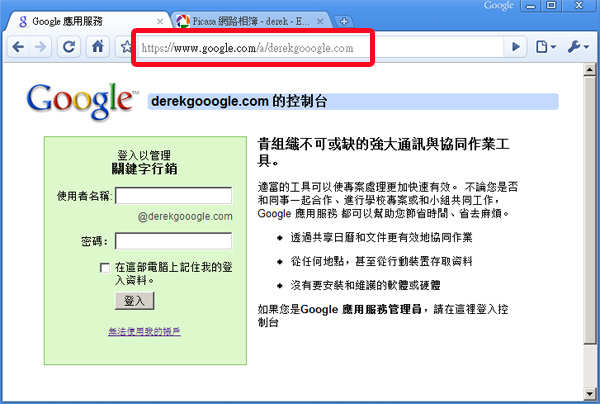This screenshot has height=404, width=600.
Task: Click the Picasa tab favicon
Action: [x=183, y=21]
